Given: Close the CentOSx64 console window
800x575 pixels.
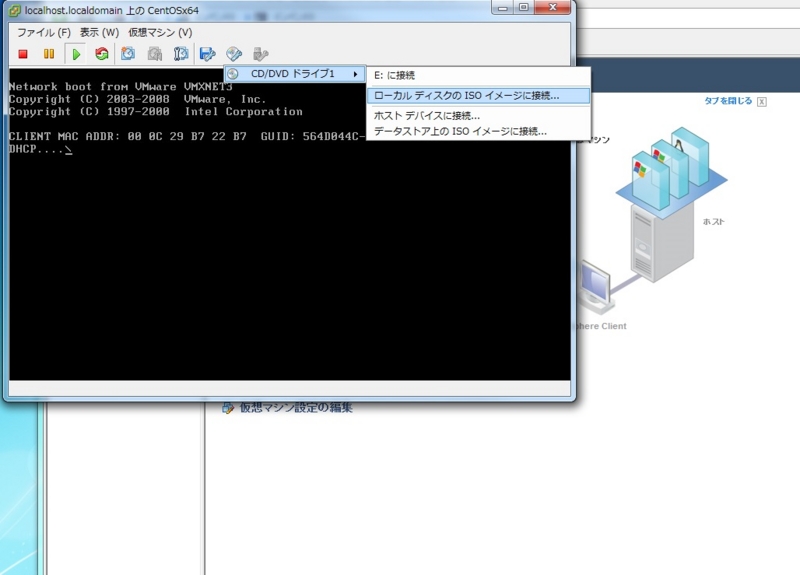Looking at the screenshot, I should click(553, 7).
